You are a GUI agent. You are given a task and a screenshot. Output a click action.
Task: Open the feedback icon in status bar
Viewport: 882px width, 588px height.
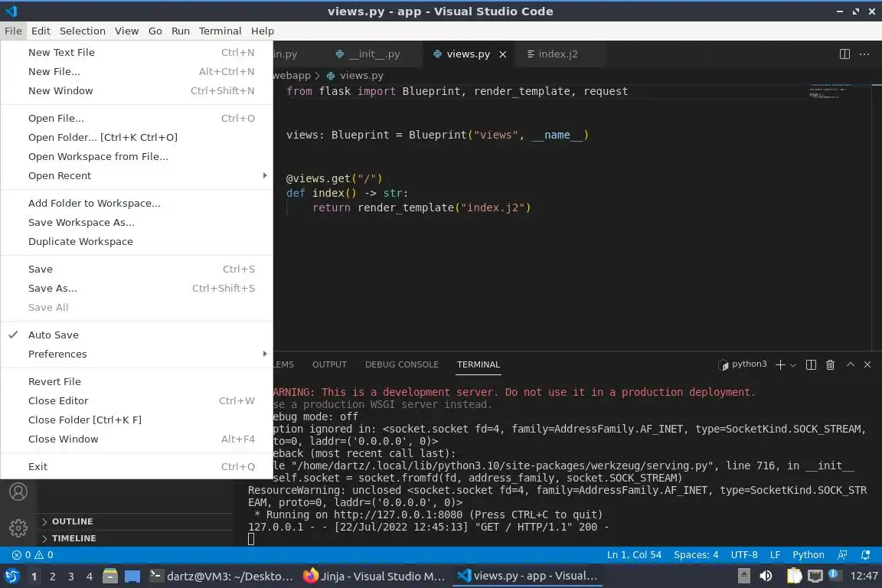(842, 555)
